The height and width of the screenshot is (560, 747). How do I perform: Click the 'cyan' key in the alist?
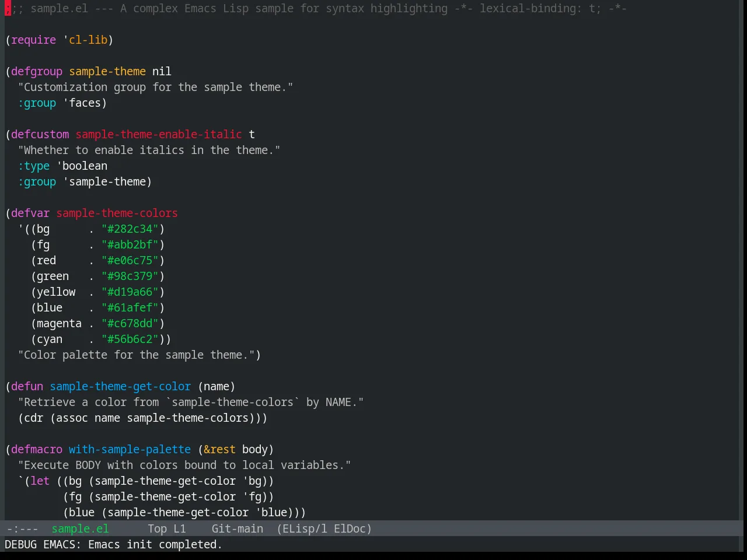pyautogui.click(x=50, y=339)
